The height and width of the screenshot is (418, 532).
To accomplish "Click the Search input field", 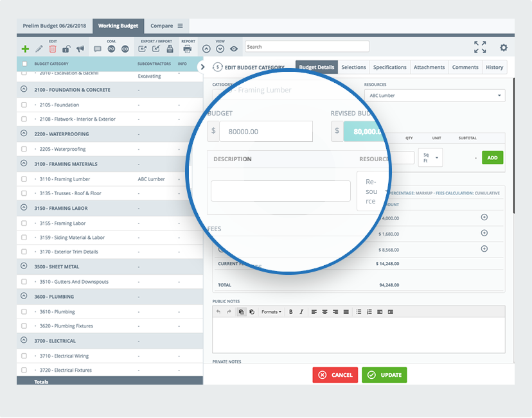I will click(306, 47).
